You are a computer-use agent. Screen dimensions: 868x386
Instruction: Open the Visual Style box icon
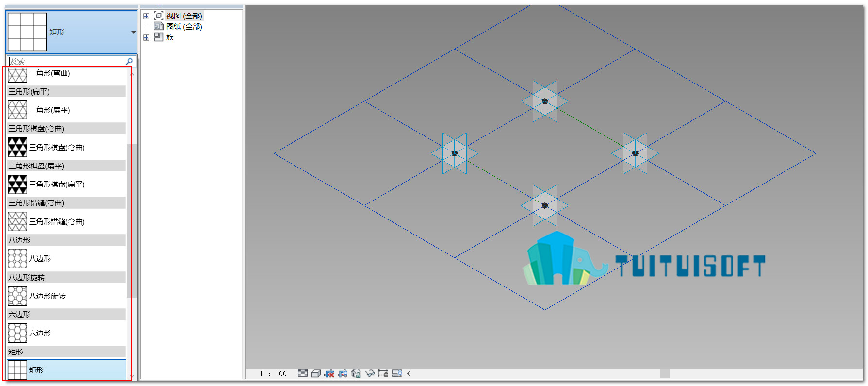(316, 373)
